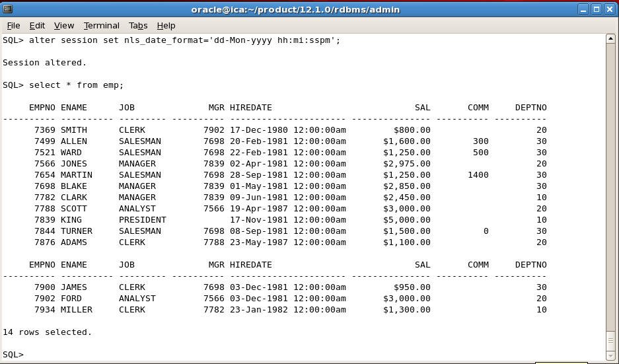Viewport: 619px width, 364px height.
Task: Click the second HIREDATE column header
Action: [250, 265]
